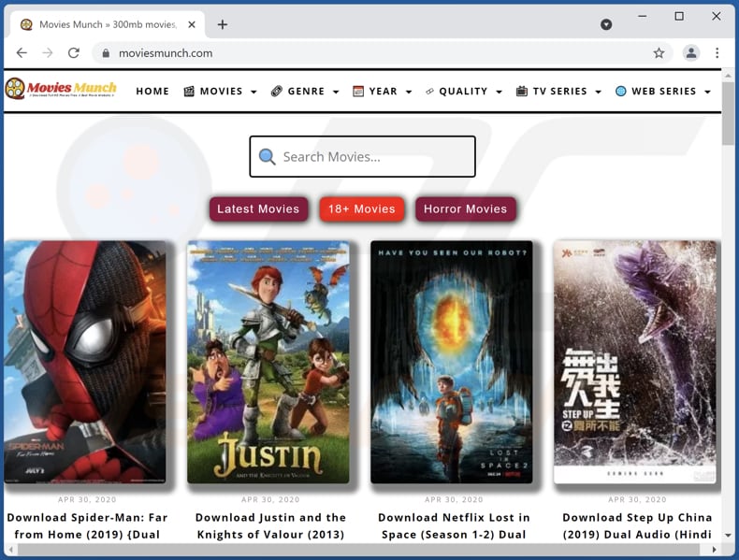Open the Chrome three-dot menu
This screenshot has height=560, width=739.
pyautogui.click(x=717, y=52)
